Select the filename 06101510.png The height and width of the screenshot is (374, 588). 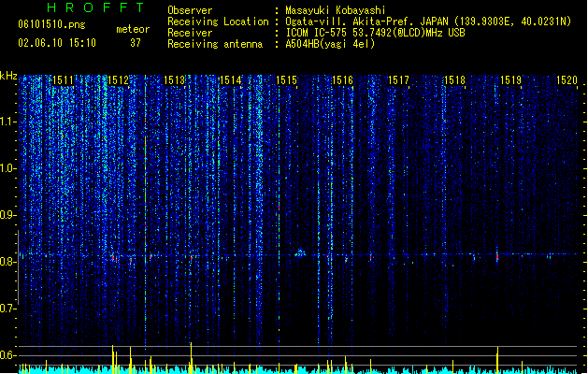tap(51, 24)
